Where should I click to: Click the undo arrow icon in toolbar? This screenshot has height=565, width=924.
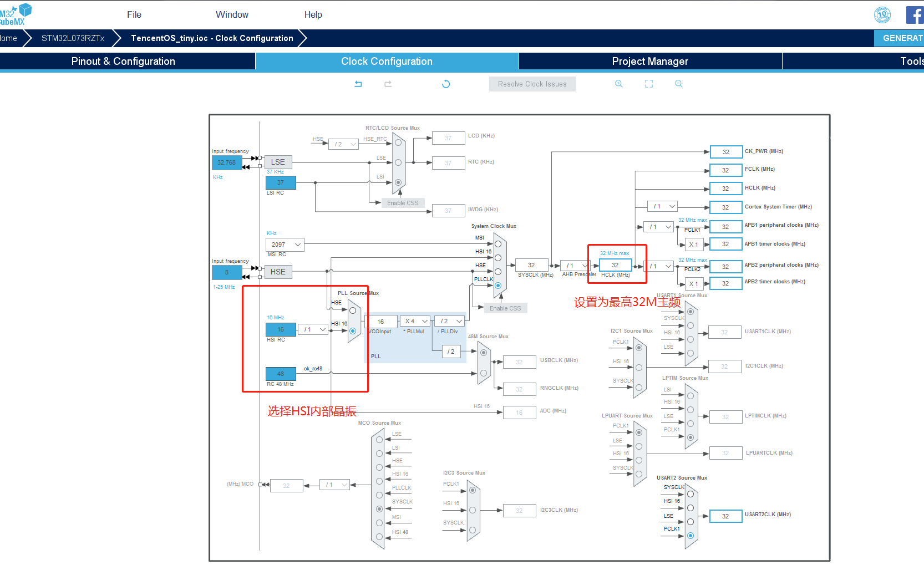click(358, 84)
